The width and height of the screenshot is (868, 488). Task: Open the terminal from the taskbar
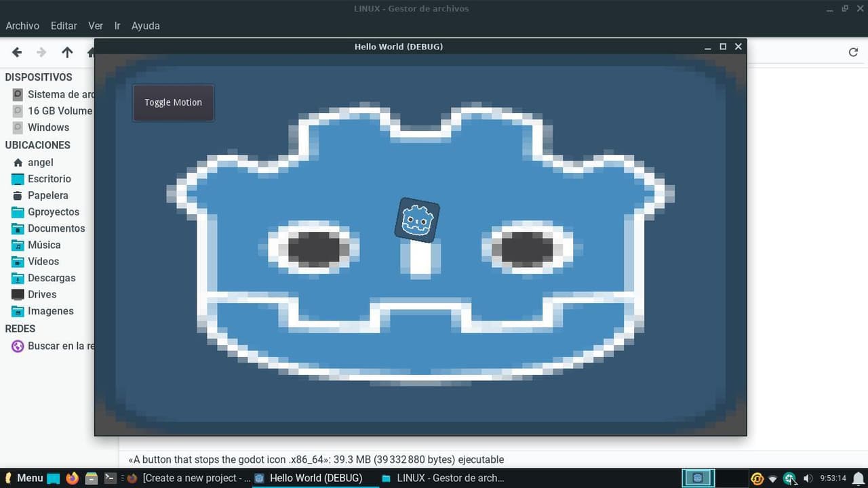(x=110, y=478)
